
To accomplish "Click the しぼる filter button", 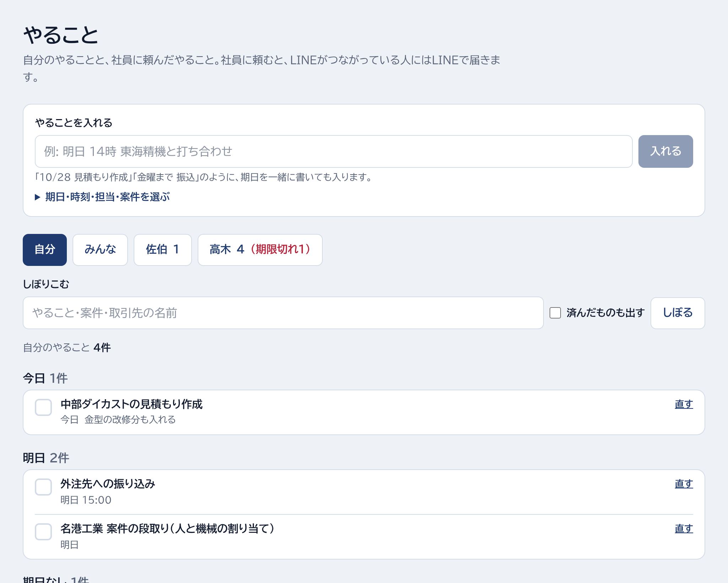I will [x=678, y=313].
